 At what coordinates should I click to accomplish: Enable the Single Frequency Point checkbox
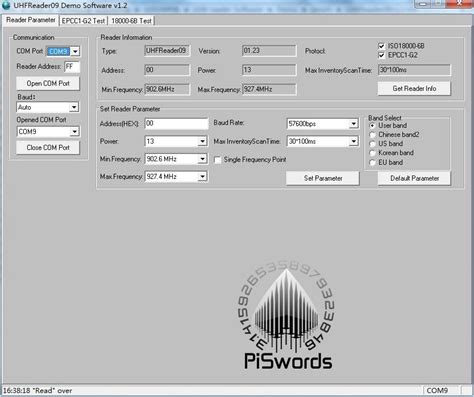[x=218, y=160]
